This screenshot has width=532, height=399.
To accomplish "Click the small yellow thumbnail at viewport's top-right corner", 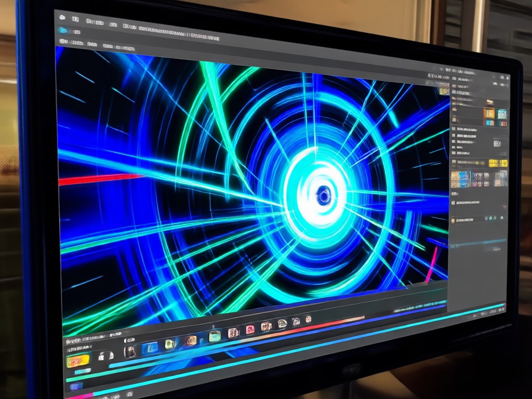I will [x=444, y=91].
